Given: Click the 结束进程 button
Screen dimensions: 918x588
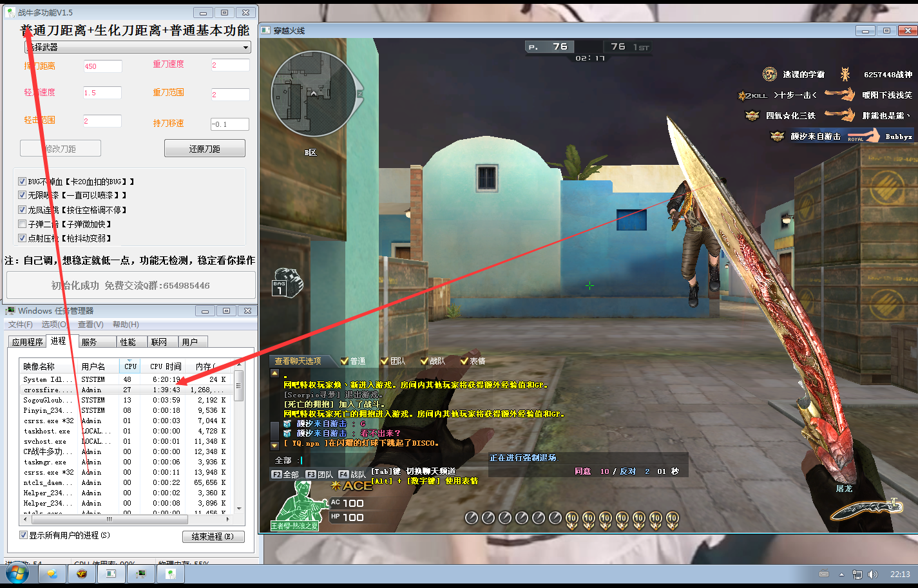Looking at the screenshot, I should click(x=213, y=536).
